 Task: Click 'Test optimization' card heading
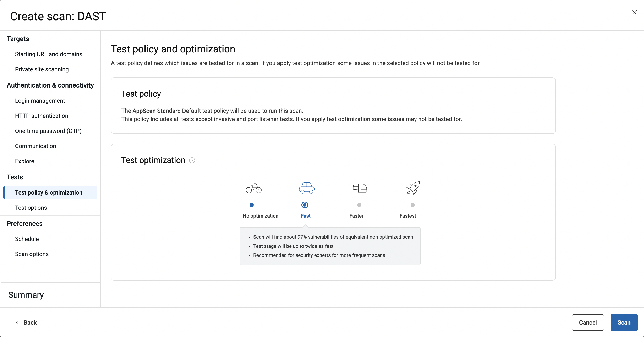click(x=153, y=160)
